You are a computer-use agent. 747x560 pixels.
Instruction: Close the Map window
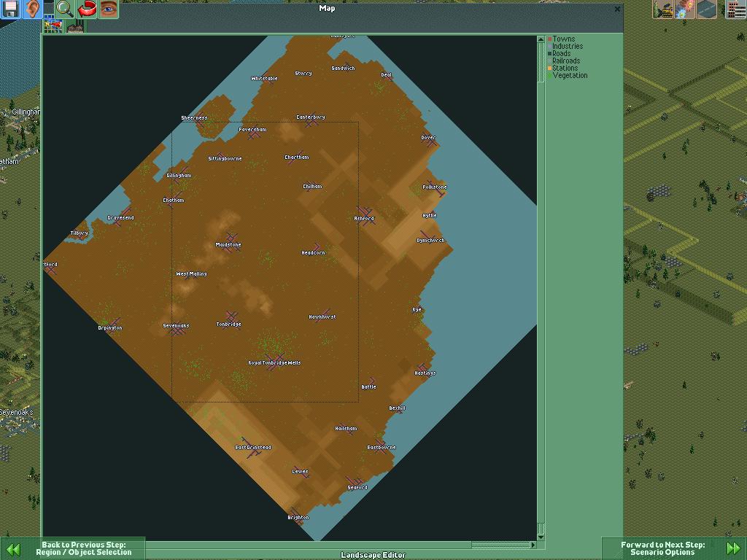[617, 9]
